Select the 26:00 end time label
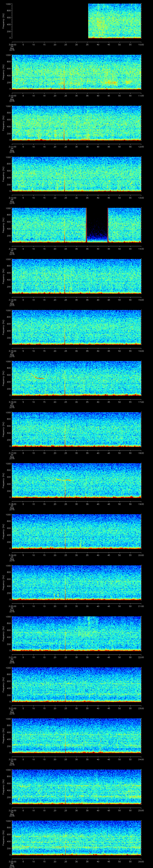Image resolution: width=153 pixels, height=868 pixels. coord(141,861)
